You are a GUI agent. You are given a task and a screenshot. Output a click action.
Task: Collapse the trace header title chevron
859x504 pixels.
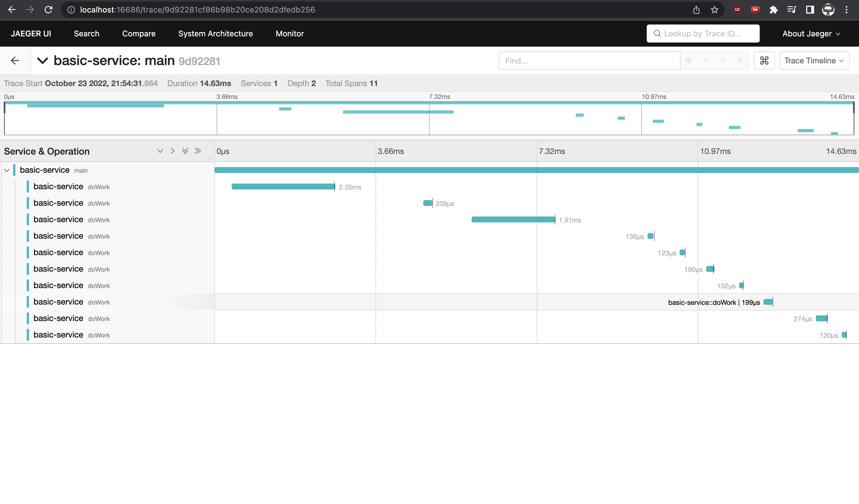click(x=43, y=61)
